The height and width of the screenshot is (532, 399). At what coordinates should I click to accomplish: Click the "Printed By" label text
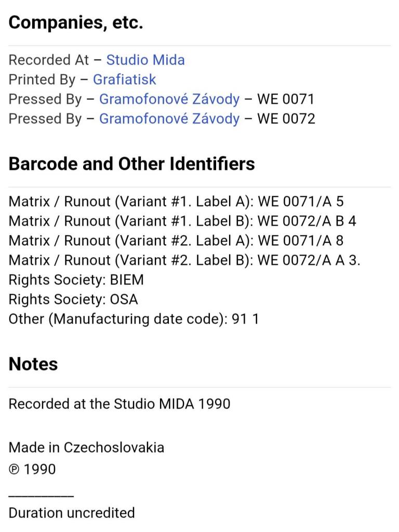(42, 79)
